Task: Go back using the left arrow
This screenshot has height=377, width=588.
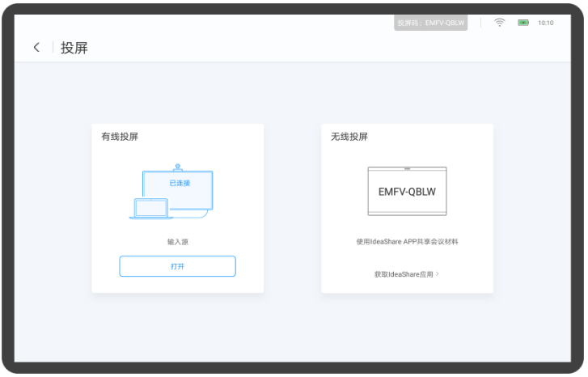Action: pos(36,48)
